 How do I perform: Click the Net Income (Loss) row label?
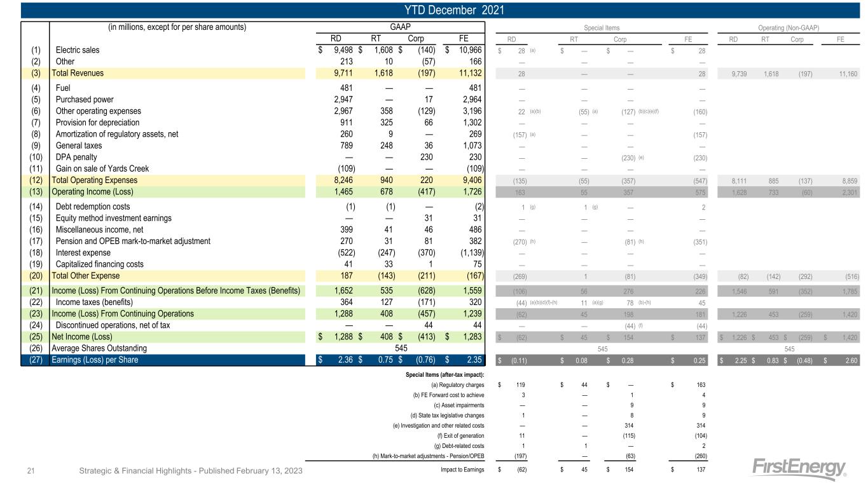83,337
